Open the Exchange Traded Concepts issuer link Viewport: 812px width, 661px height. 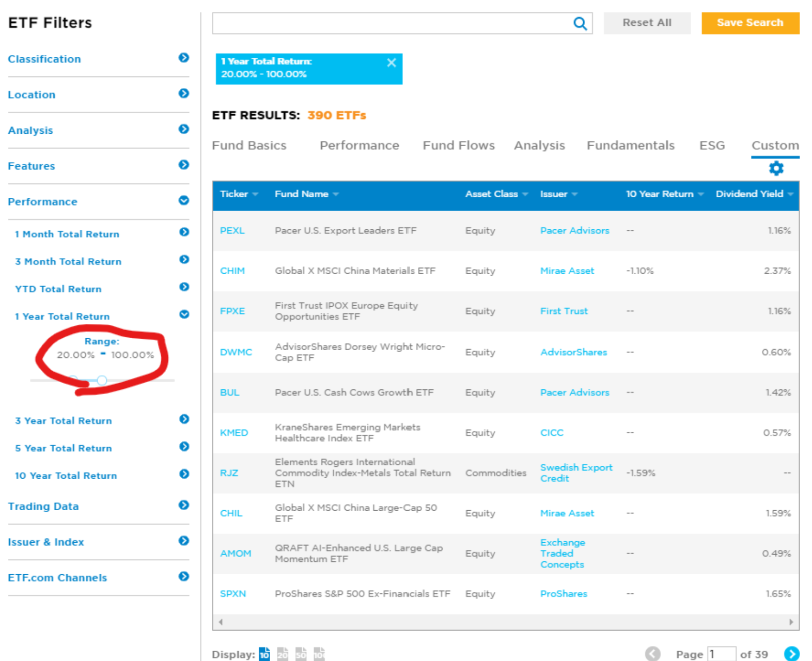click(563, 554)
